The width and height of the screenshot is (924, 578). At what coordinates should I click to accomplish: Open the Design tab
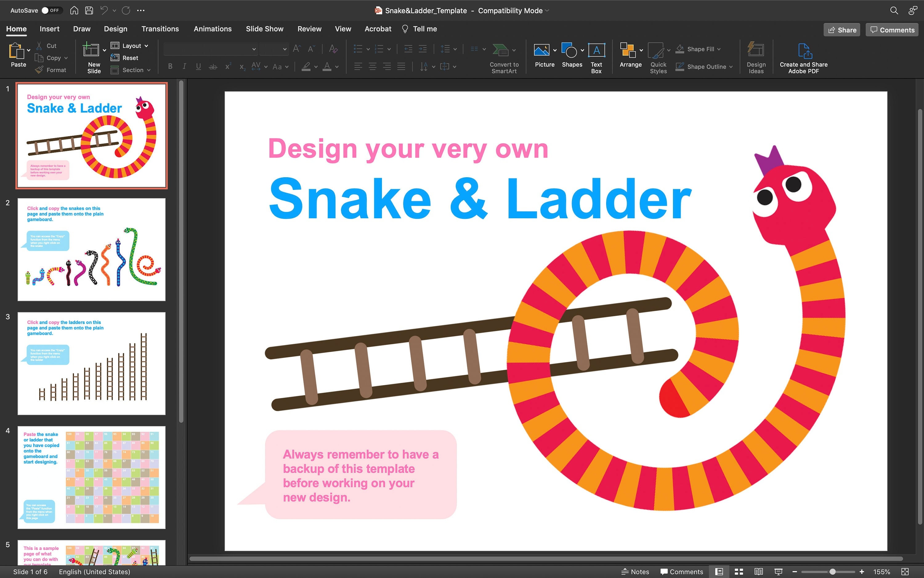(x=115, y=29)
